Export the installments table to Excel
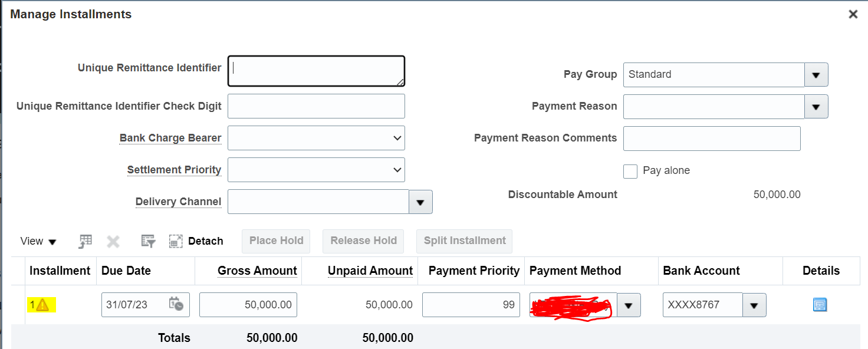Image resolution: width=868 pixels, height=349 pixels. pos(84,241)
